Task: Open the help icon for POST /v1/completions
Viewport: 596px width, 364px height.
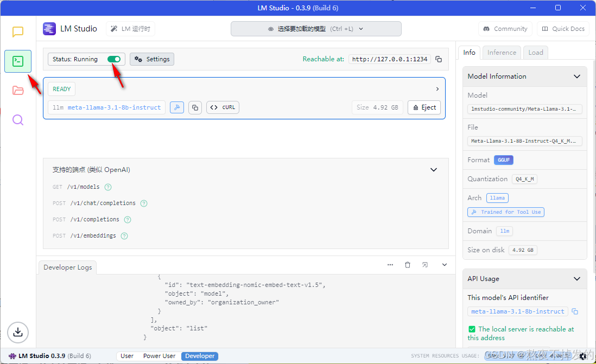Action: (x=128, y=220)
